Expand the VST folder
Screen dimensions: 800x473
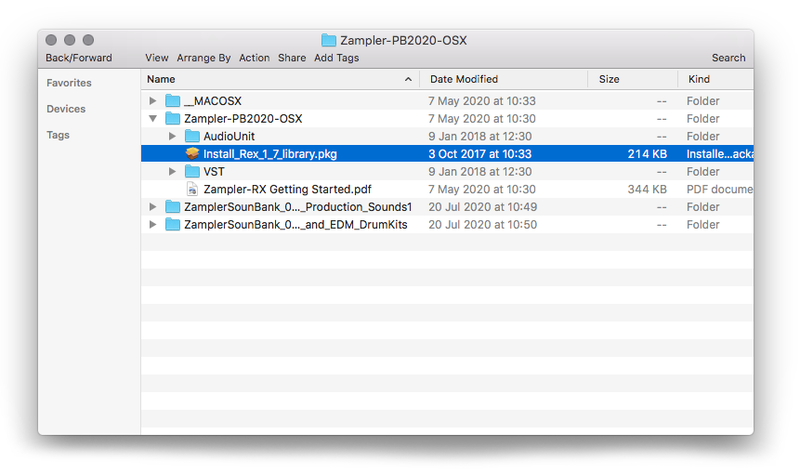pyautogui.click(x=172, y=171)
